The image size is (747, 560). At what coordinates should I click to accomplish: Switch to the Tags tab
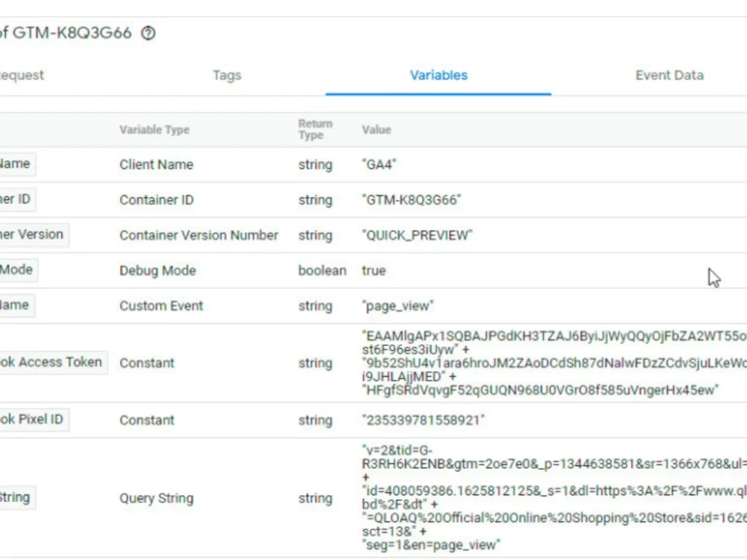(x=226, y=75)
